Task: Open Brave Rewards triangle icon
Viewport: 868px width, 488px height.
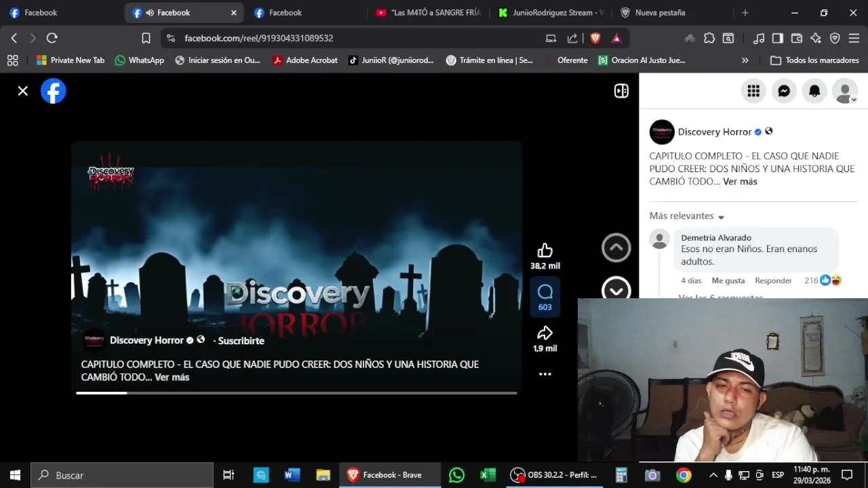Action: click(616, 38)
